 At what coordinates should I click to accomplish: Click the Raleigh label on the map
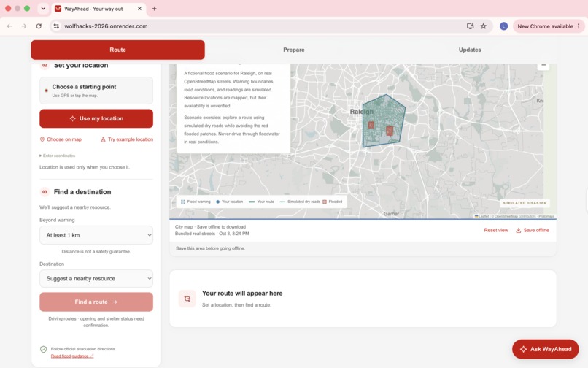(x=362, y=112)
